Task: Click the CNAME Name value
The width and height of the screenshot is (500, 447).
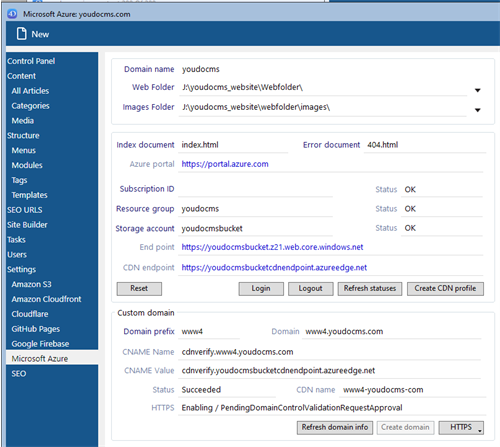Action: pyautogui.click(x=237, y=352)
